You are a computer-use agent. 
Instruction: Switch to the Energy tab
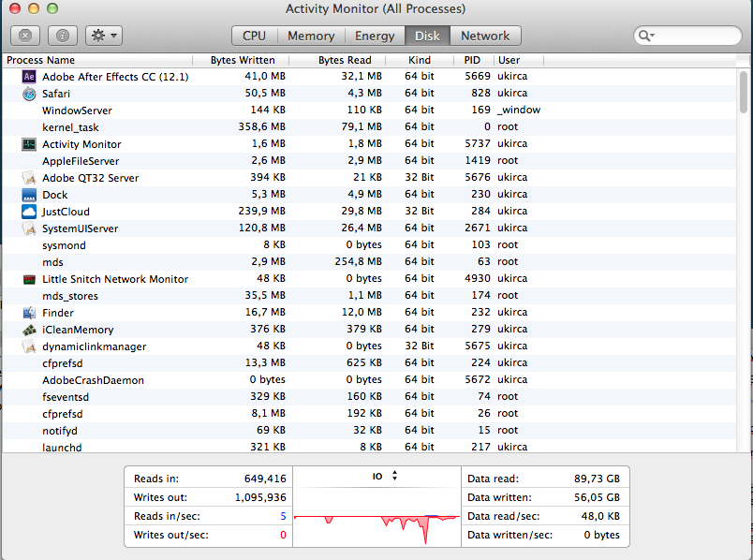(x=375, y=36)
